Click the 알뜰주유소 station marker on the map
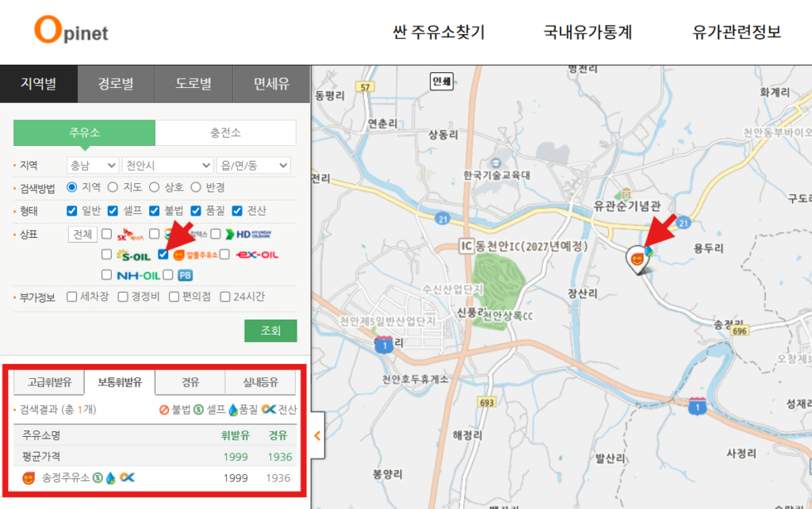The width and height of the screenshot is (812, 509). [x=636, y=257]
